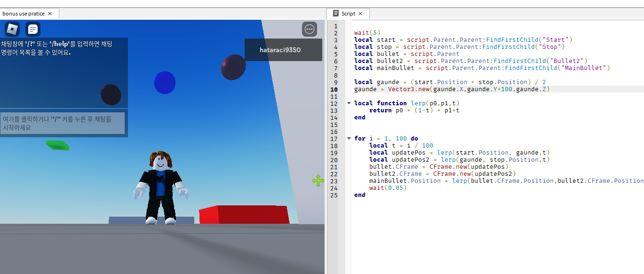Viewport: 644px width, 274px height.
Task: Click the 'bullet.CFrame = CFrame.new(updatePos)' line
Action: coord(439,167)
